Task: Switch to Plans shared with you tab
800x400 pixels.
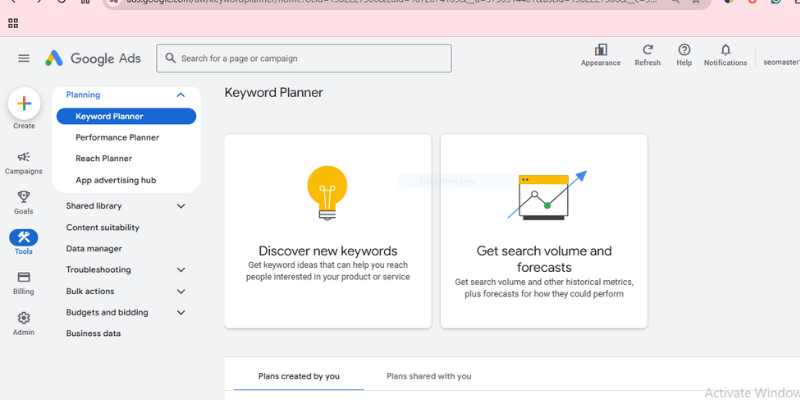Action: [x=429, y=377]
